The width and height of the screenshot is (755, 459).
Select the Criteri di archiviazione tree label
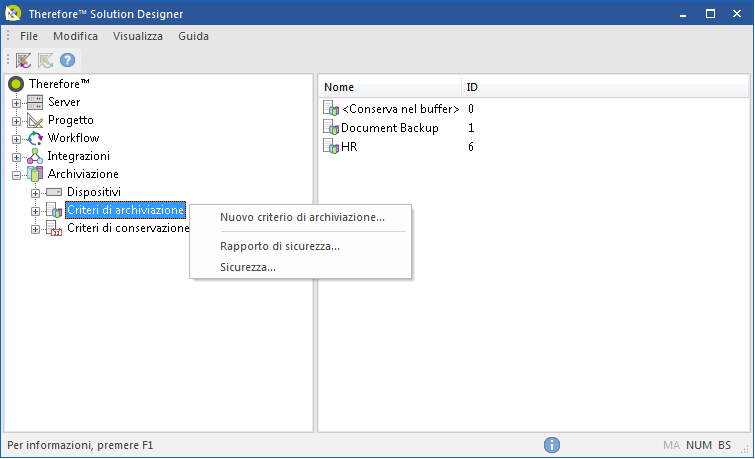tap(125, 210)
